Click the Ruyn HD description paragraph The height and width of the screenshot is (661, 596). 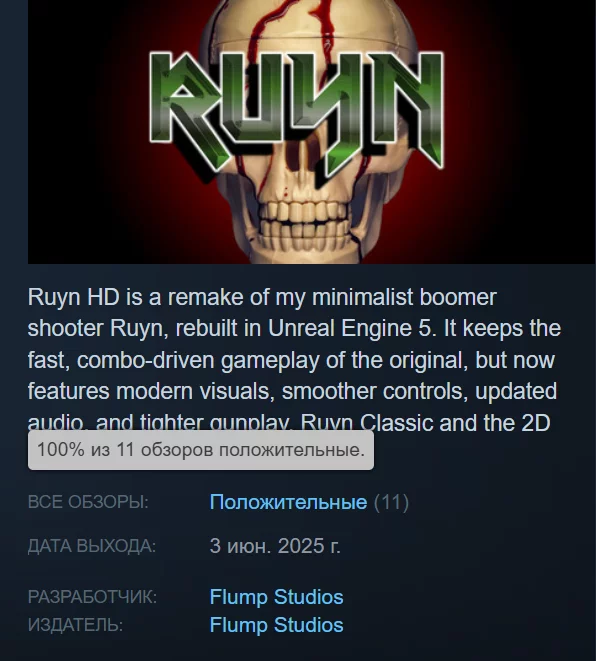(x=294, y=359)
